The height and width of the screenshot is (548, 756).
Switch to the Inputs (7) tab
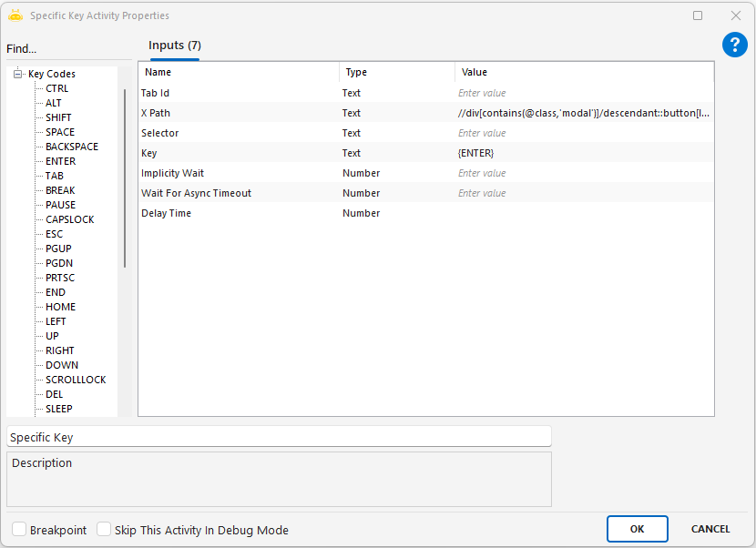point(175,46)
